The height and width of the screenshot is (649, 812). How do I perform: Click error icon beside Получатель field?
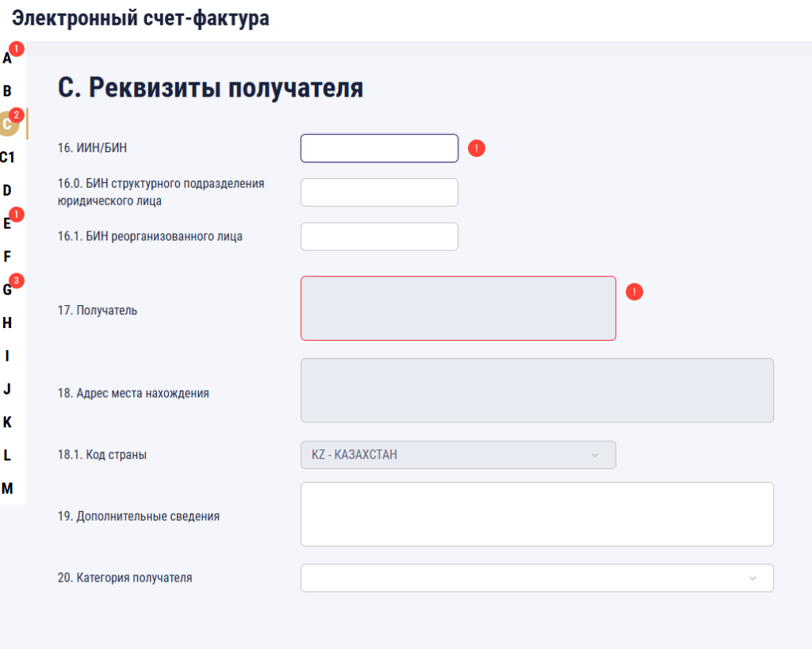click(x=634, y=292)
